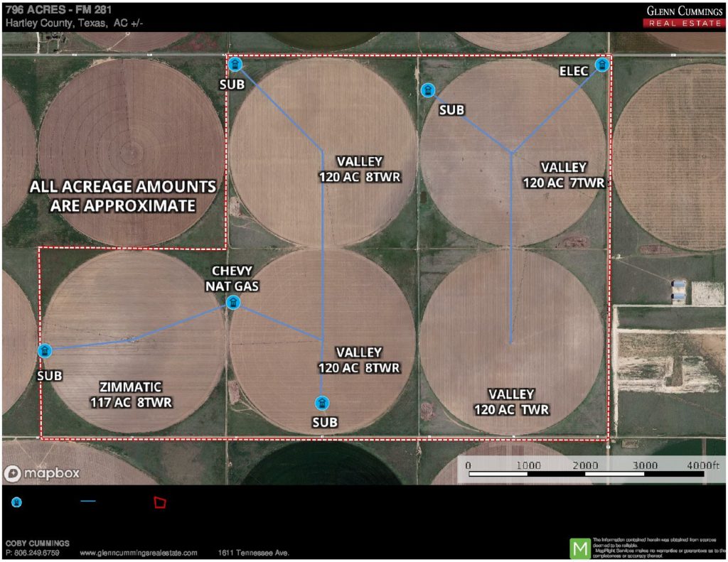Click the "ZIMMATIC 117 AC 8TWR" field label

[131, 394]
